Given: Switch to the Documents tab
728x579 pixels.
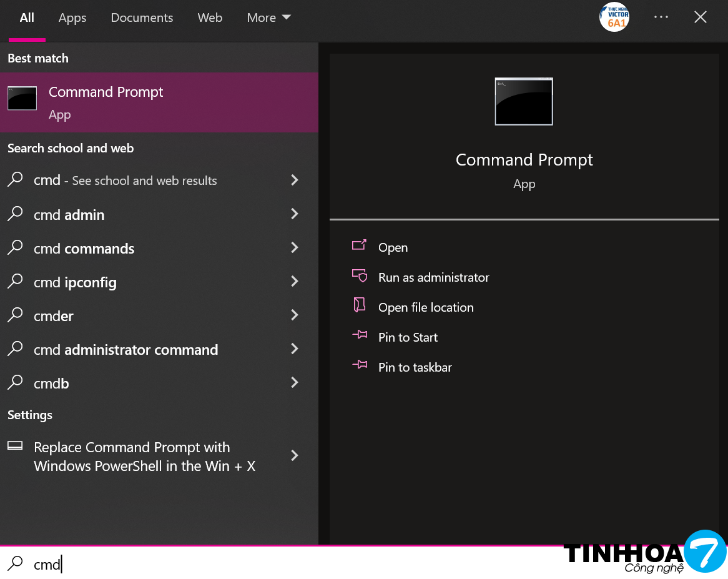Looking at the screenshot, I should 142,18.
